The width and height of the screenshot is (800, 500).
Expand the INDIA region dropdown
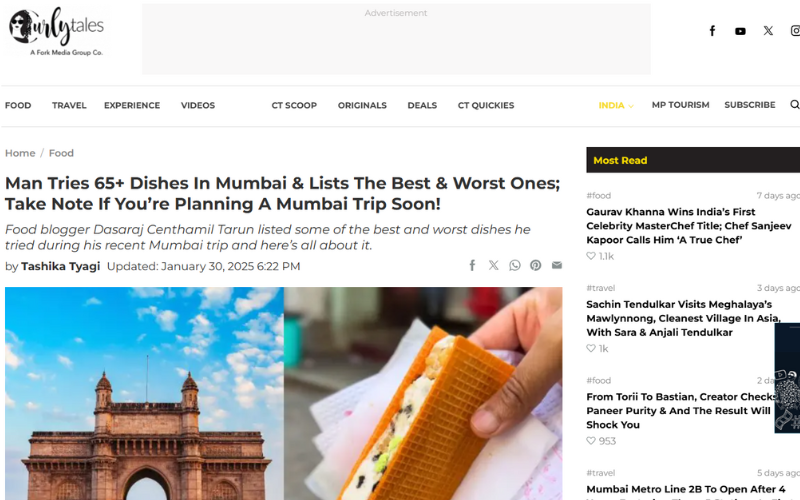(x=616, y=105)
